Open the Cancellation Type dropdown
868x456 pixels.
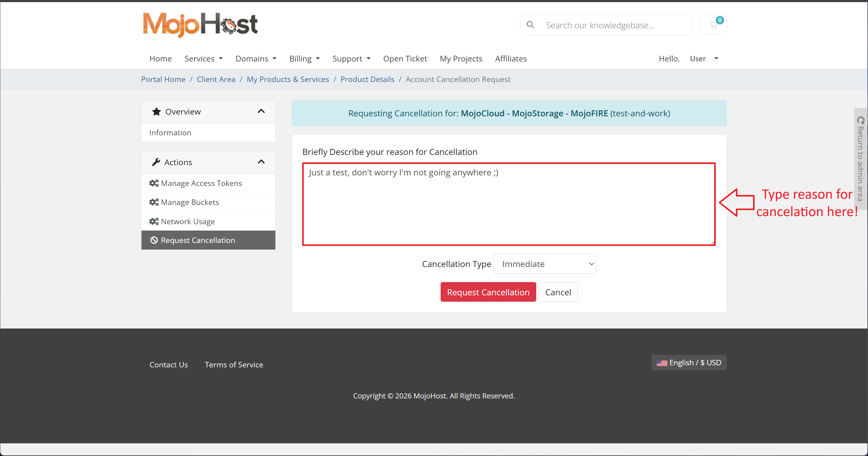[544, 264]
